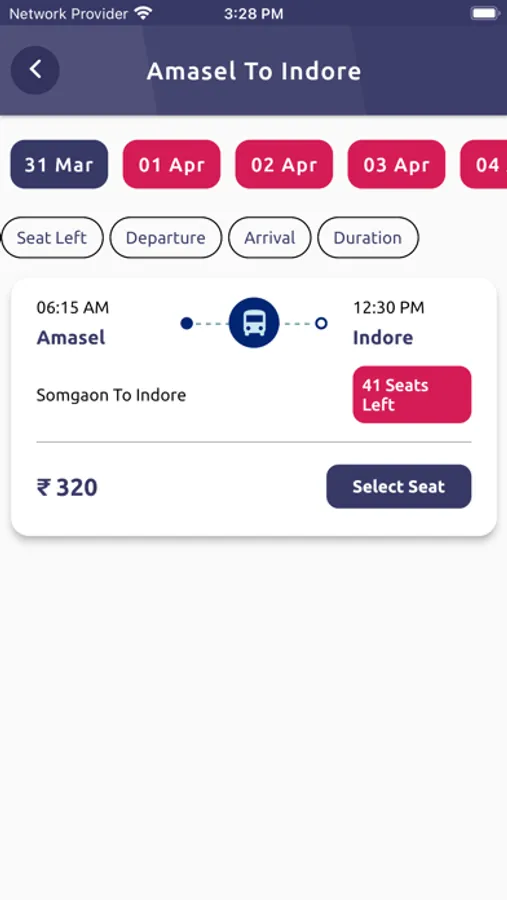Open the Somgaon To Indore route text
507x900 pixels.
coord(111,395)
